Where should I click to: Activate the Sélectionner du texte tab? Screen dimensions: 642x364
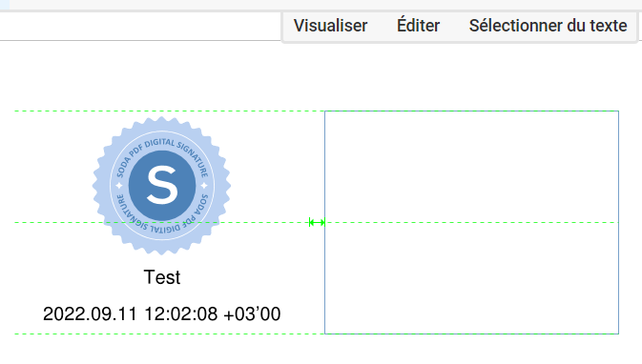click(548, 26)
